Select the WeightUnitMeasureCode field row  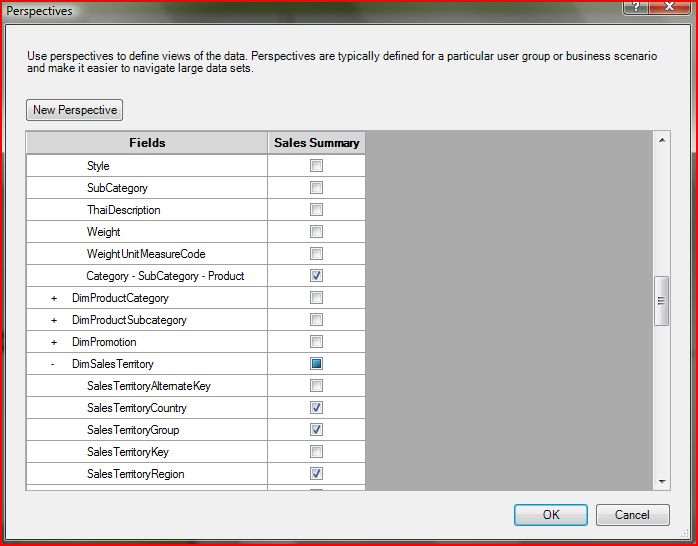(x=147, y=254)
